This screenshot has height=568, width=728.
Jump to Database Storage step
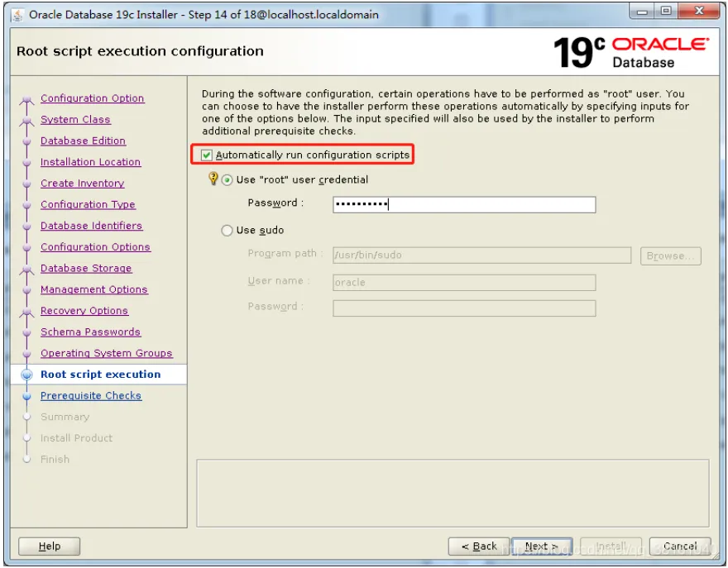[86, 268]
